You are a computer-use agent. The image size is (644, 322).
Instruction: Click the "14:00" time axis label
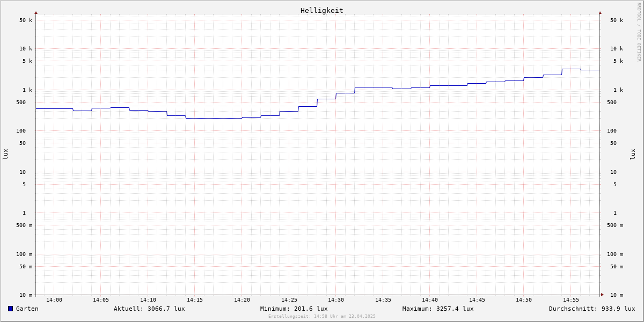tap(54, 300)
